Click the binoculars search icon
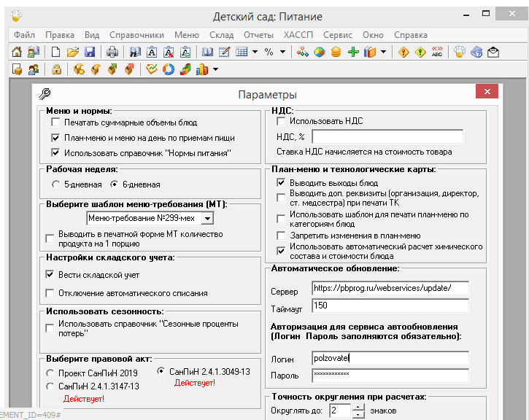This screenshot has width=529, height=420. [135, 52]
